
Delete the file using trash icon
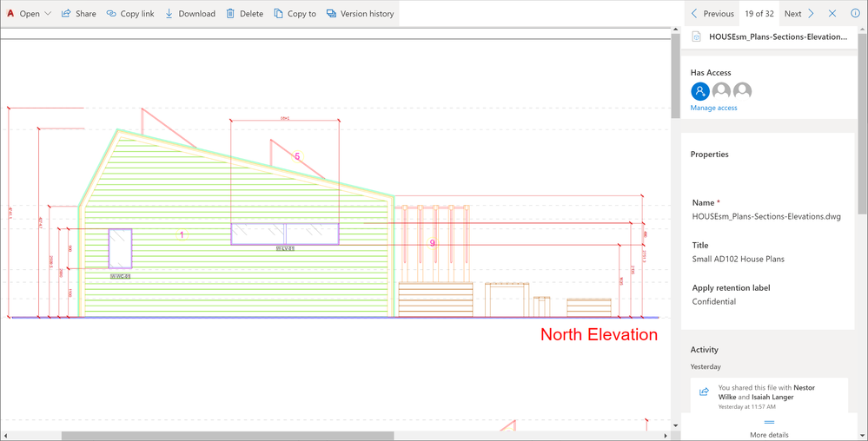(230, 13)
